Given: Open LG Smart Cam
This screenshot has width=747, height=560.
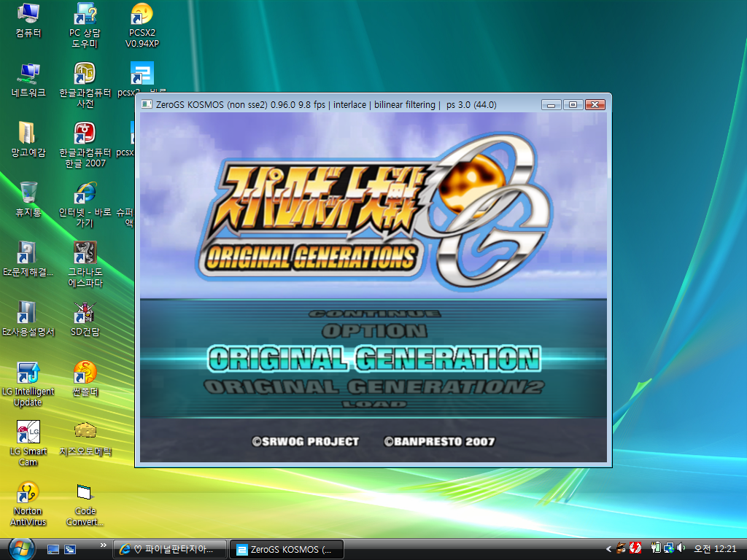Looking at the screenshot, I should (28, 445).
